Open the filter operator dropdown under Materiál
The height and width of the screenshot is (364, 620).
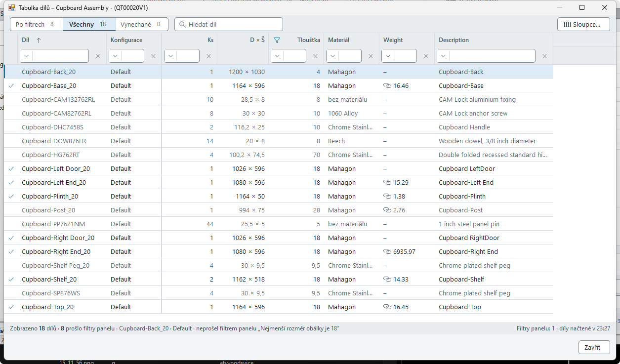coord(332,56)
